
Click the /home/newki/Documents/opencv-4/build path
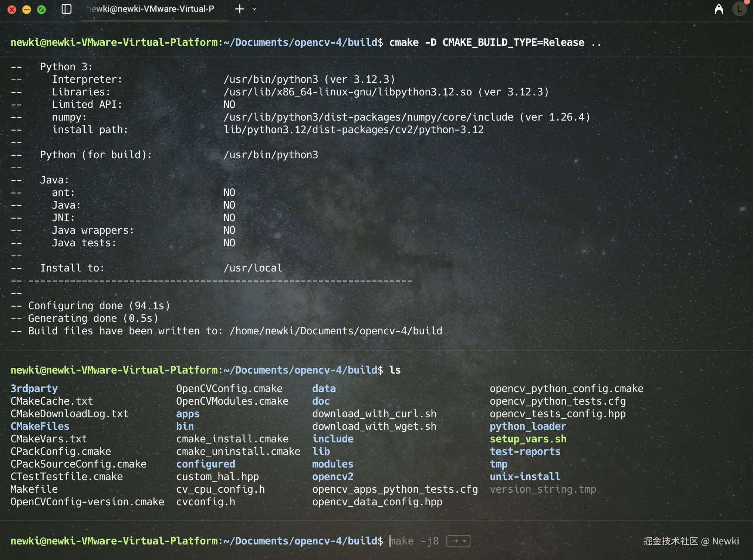point(335,331)
